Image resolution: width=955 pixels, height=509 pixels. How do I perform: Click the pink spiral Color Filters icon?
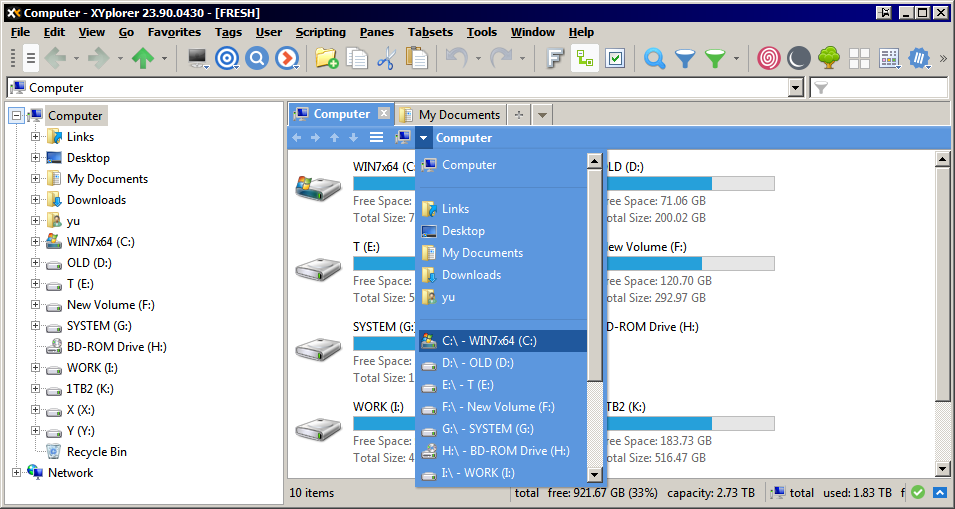click(769, 58)
